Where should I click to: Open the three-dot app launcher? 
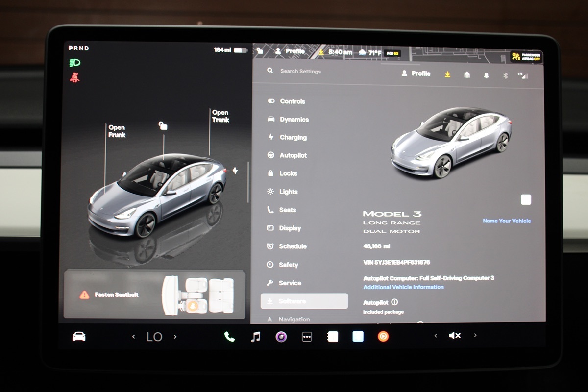(x=307, y=337)
